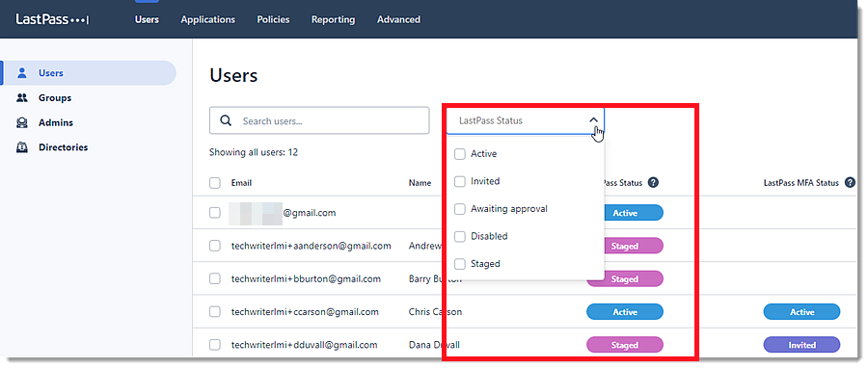
Task: Click help icon beside LastPass Status column
Action: pos(653,182)
